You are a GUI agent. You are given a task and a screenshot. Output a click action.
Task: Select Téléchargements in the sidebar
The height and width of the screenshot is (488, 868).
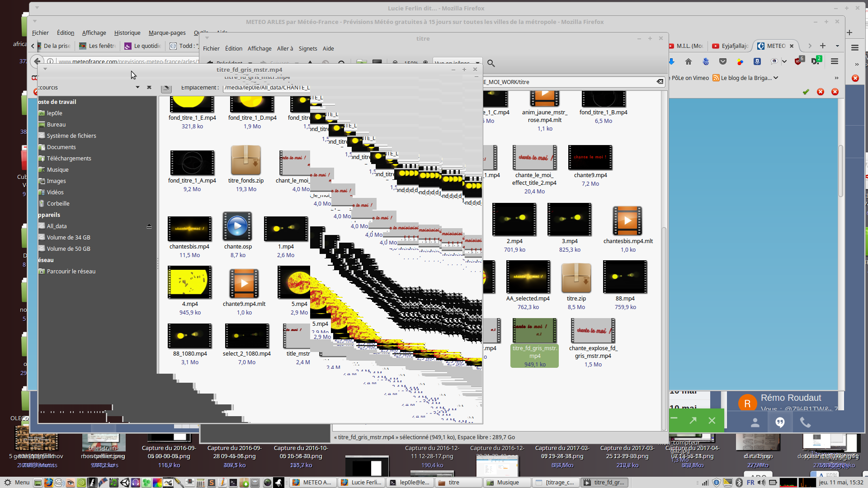pos(69,158)
